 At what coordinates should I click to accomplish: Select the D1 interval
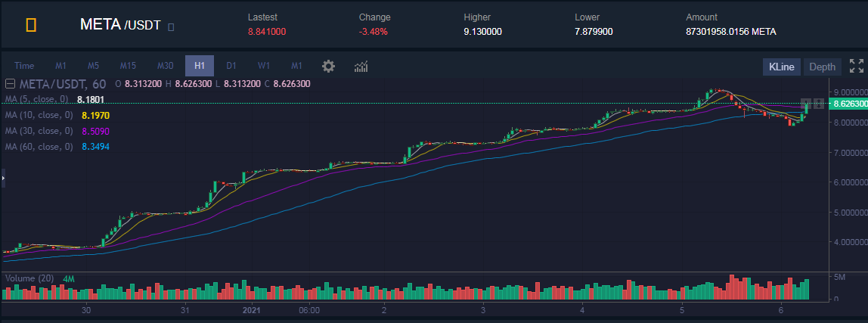tap(231, 66)
